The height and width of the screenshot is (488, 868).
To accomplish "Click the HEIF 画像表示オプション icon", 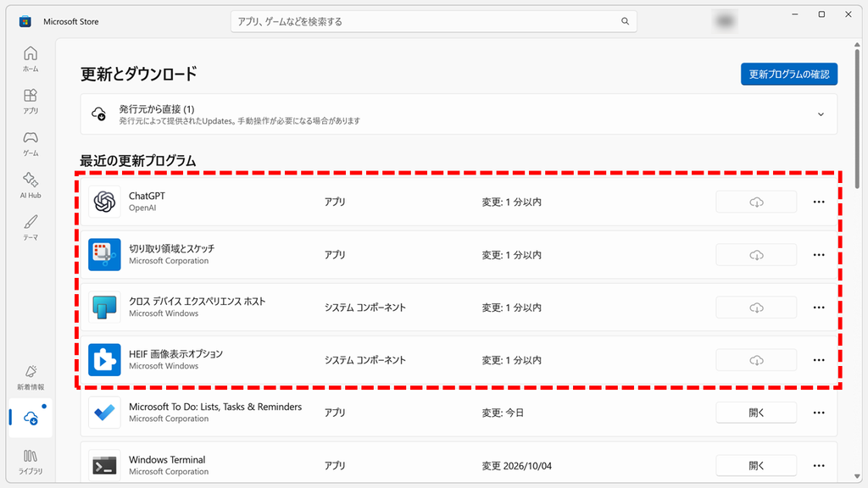I will click(x=104, y=359).
